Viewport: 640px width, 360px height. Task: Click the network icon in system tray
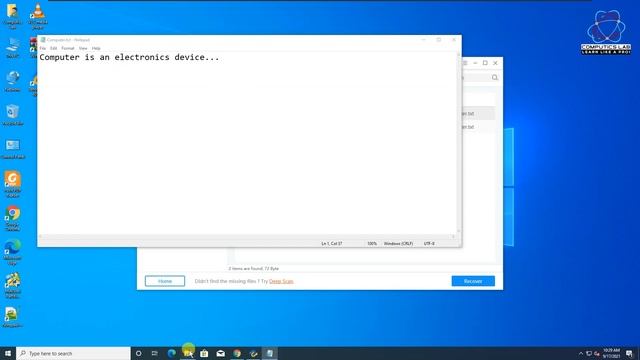click(589, 353)
